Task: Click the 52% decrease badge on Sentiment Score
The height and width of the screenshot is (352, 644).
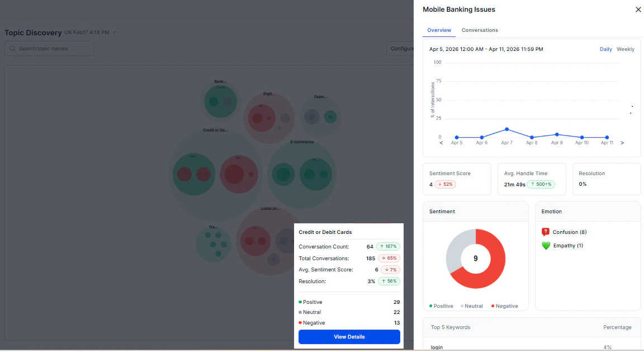Action: pyautogui.click(x=446, y=184)
